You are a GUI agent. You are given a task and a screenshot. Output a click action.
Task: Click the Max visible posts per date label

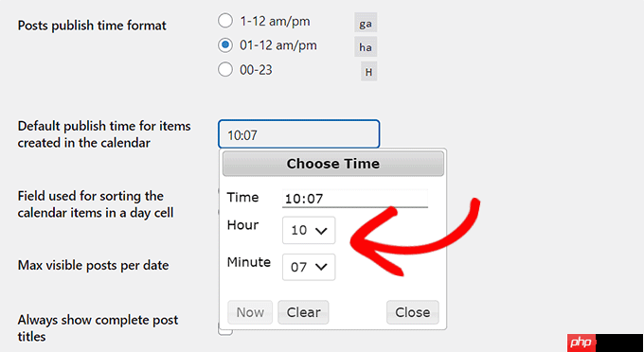coord(93,265)
